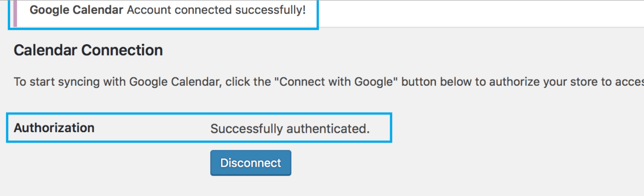Click the "Successfully authenticated." status text

[290, 128]
